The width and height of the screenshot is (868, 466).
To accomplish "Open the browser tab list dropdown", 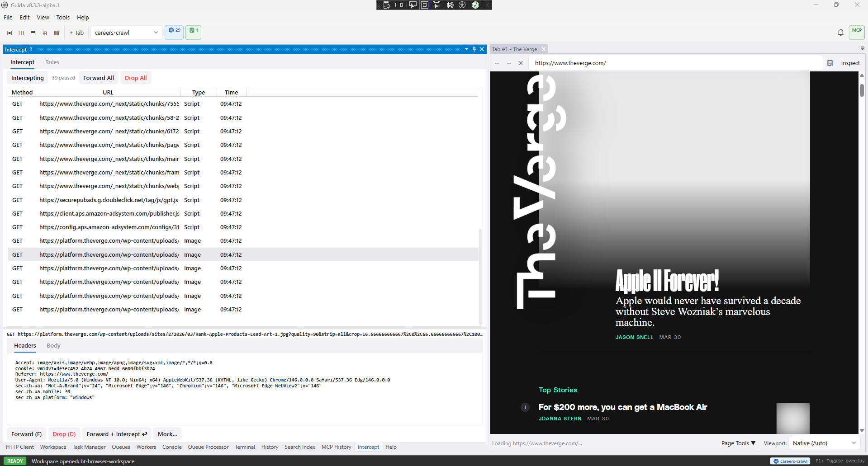I will click(862, 48).
